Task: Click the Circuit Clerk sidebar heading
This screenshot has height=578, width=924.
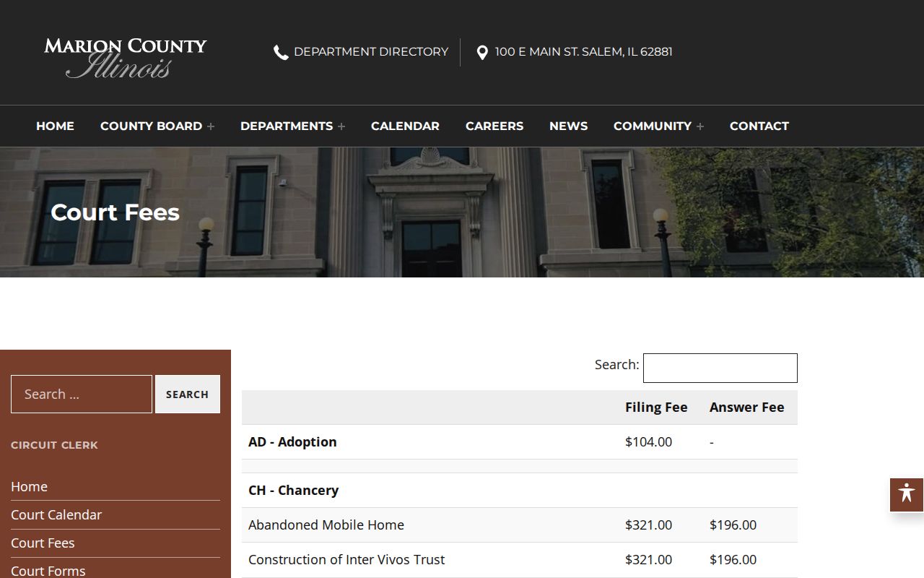Action: [54, 445]
